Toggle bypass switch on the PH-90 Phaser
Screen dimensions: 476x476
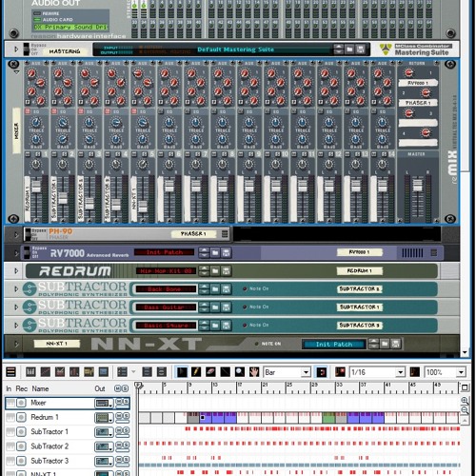[x=27, y=234]
